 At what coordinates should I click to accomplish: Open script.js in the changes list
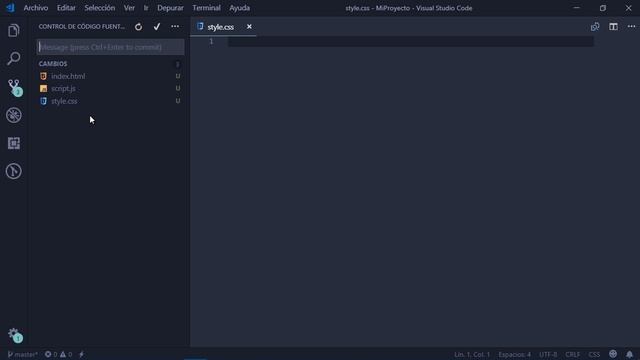tap(63, 89)
